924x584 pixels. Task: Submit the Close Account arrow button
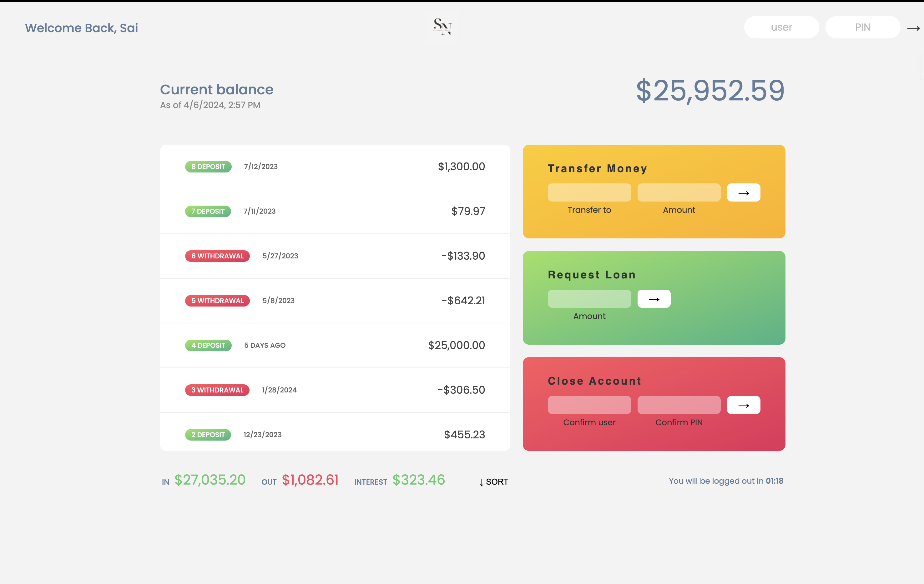743,405
